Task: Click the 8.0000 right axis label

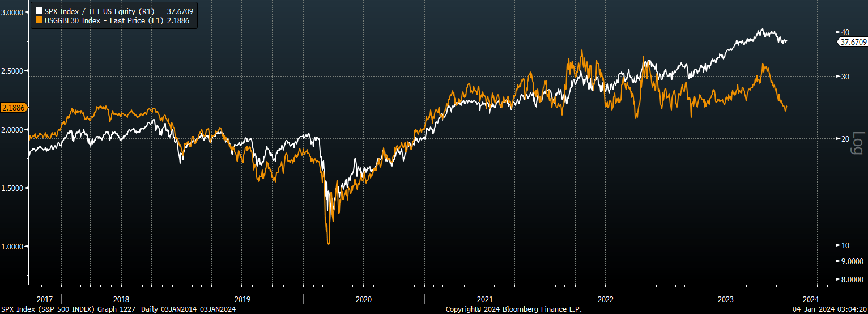Action: click(851, 279)
